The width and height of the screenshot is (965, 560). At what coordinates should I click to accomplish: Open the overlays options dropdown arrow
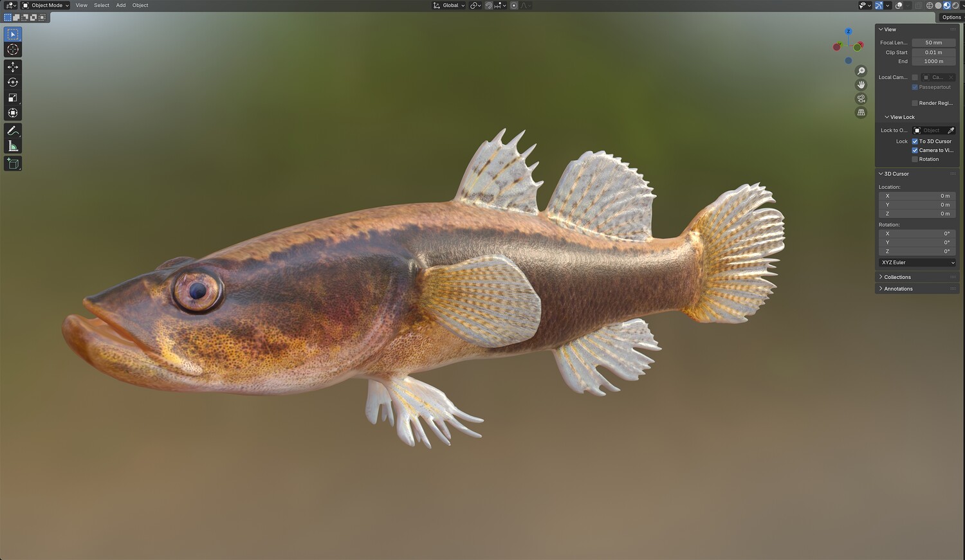(x=908, y=5)
